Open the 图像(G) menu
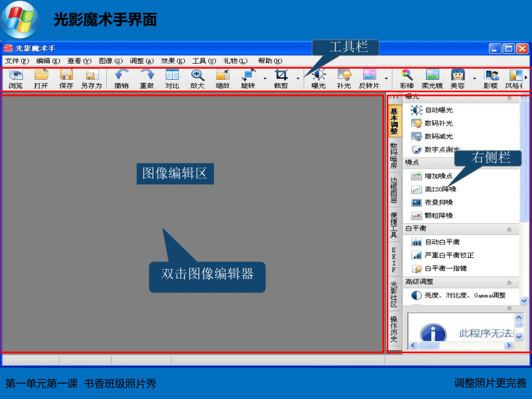532x399 pixels. click(x=111, y=61)
